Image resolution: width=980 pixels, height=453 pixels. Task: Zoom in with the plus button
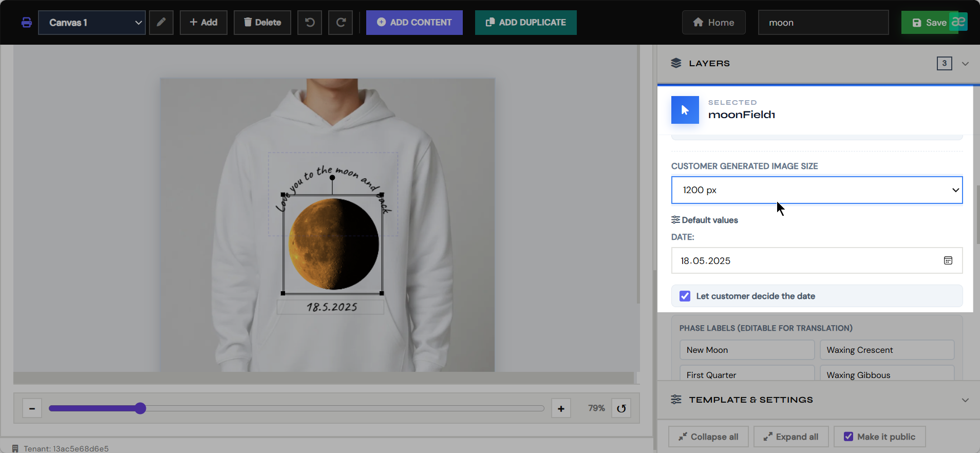pyautogui.click(x=561, y=408)
